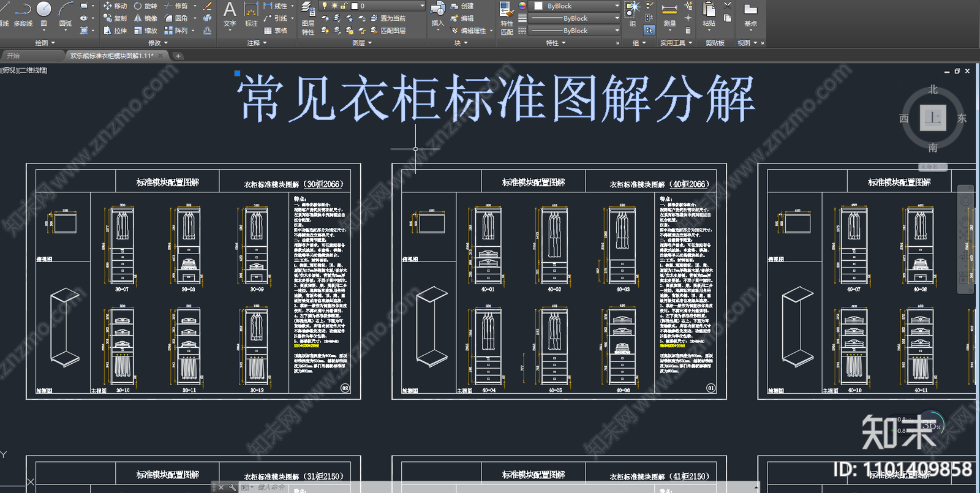
Task: Select the 多段线 polyline tool
Action: click(23, 14)
